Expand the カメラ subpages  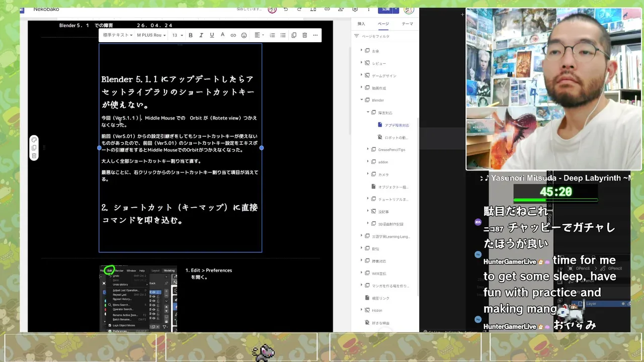click(x=368, y=174)
